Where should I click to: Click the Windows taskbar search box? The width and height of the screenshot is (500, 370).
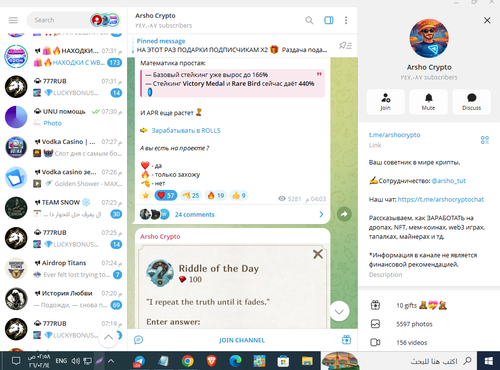click(417, 361)
